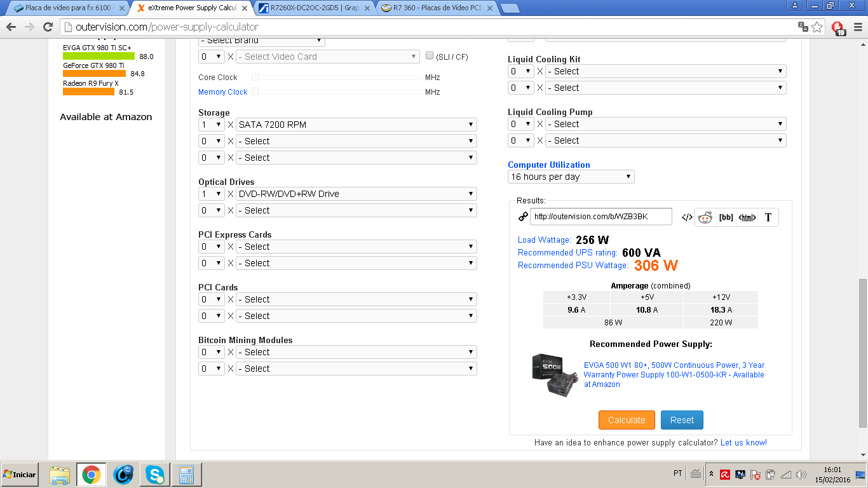Screen dimensions: 868x488
Task: Open a new browser tab
Action: click(510, 8)
